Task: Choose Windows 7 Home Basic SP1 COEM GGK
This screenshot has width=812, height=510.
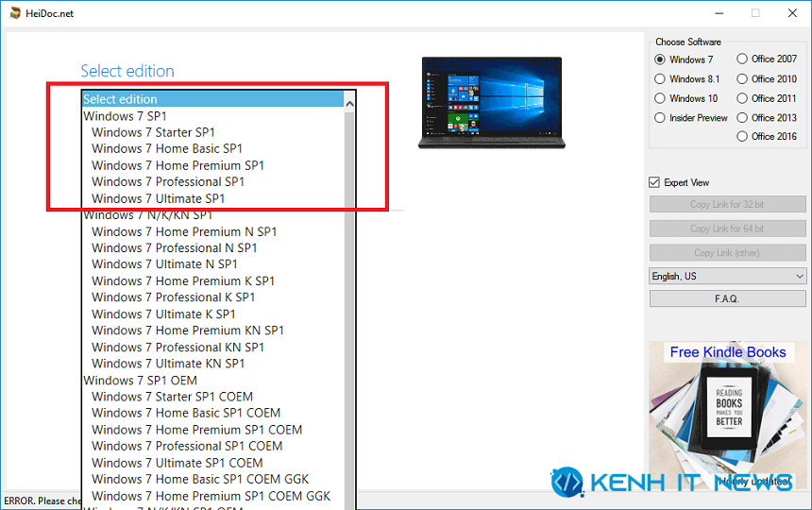Action: tap(200, 479)
